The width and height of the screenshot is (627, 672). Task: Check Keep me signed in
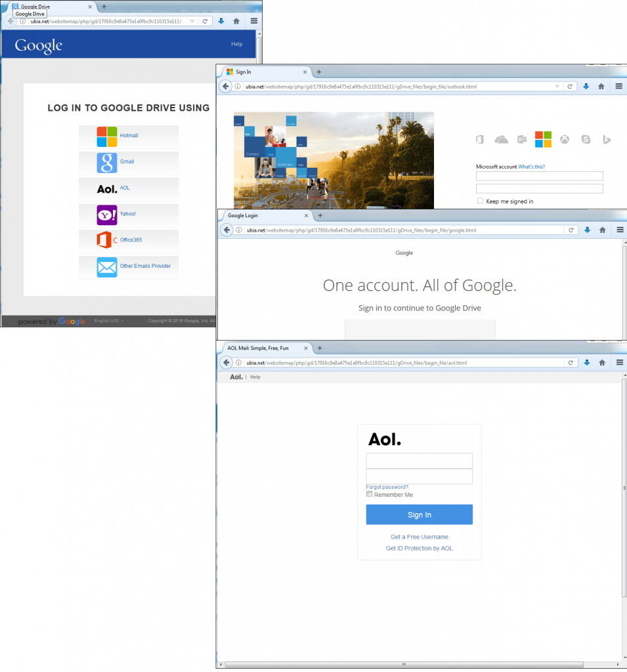(481, 201)
